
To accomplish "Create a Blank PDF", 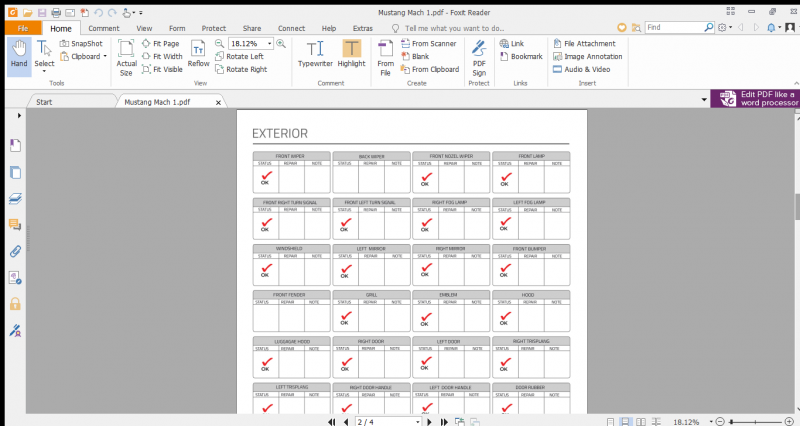I will (x=415, y=56).
